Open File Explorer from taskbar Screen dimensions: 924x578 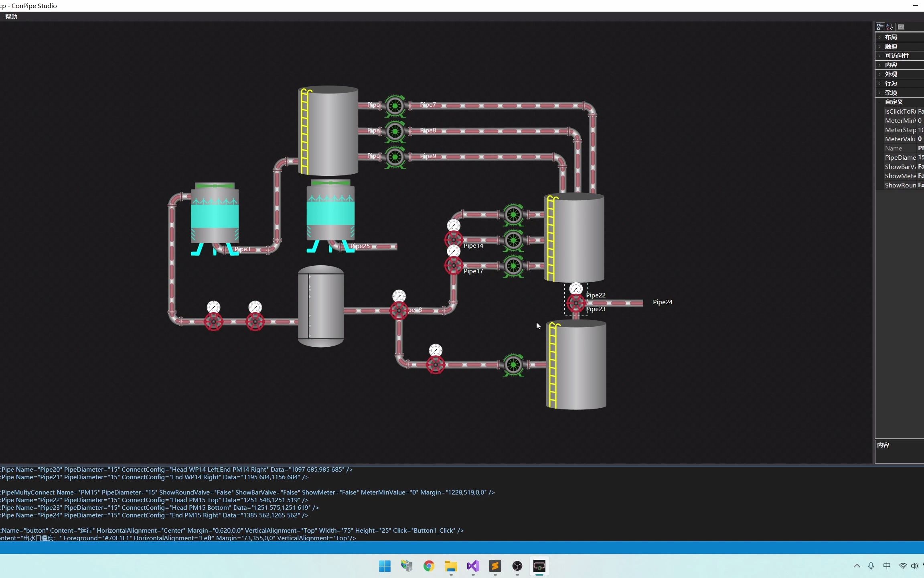tap(451, 566)
